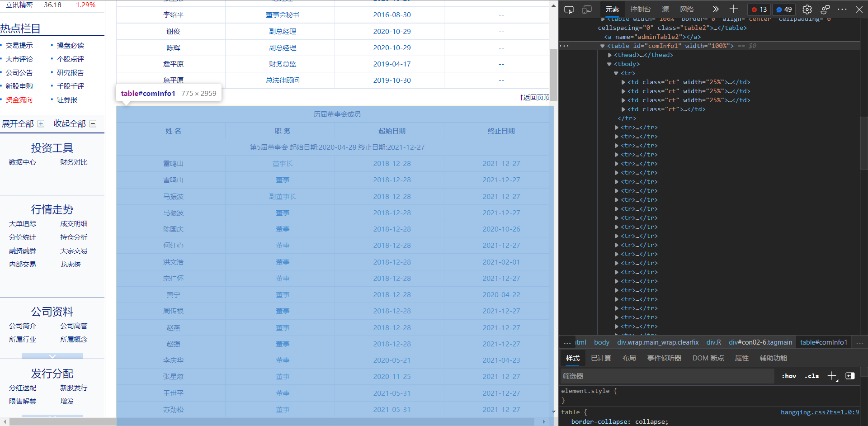
Task: Open the console messages counter showing 49
Action: [x=783, y=9]
